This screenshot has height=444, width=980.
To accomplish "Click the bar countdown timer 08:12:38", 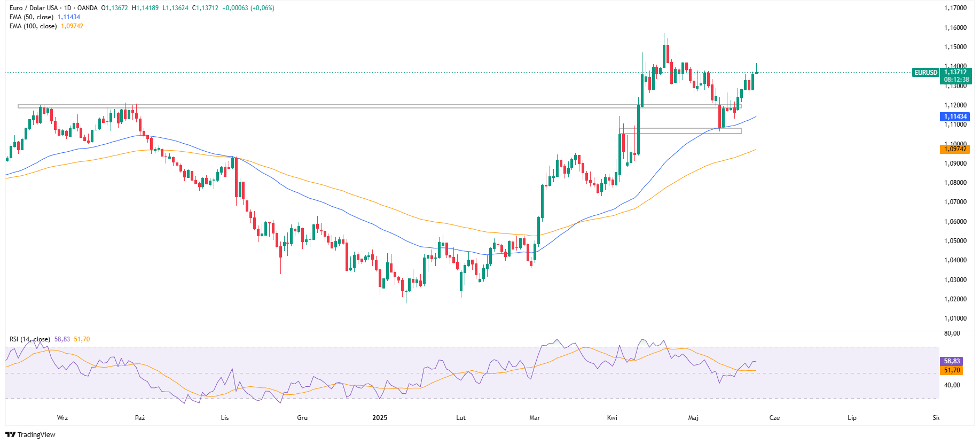I will [x=956, y=80].
